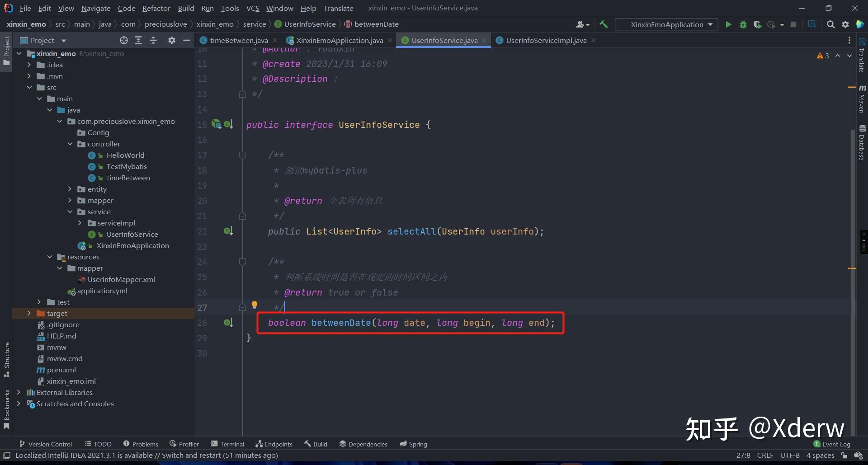Run XinxinEmoApplication with coverage icon
The image size is (868, 465).
click(758, 24)
